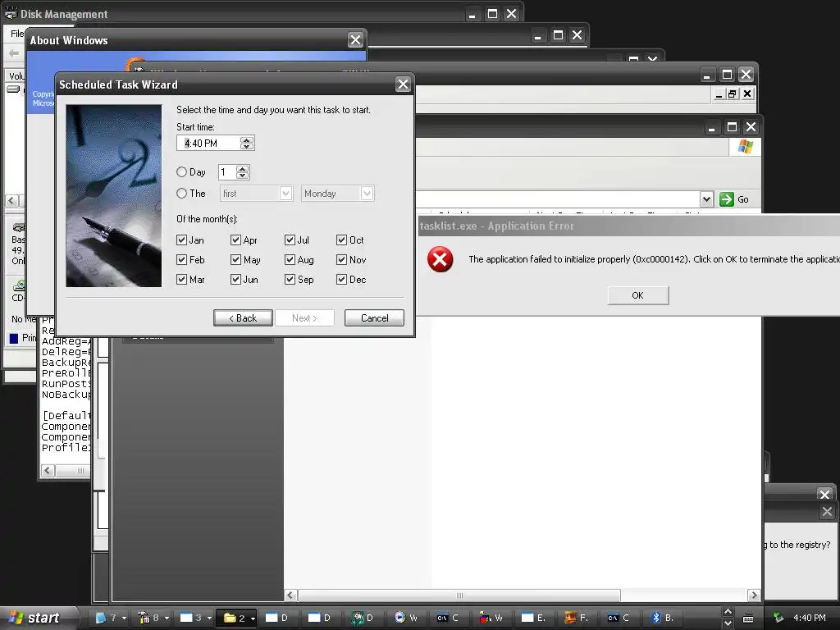
Task: Uncheck the Dec month checkbox
Action: pos(342,280)
